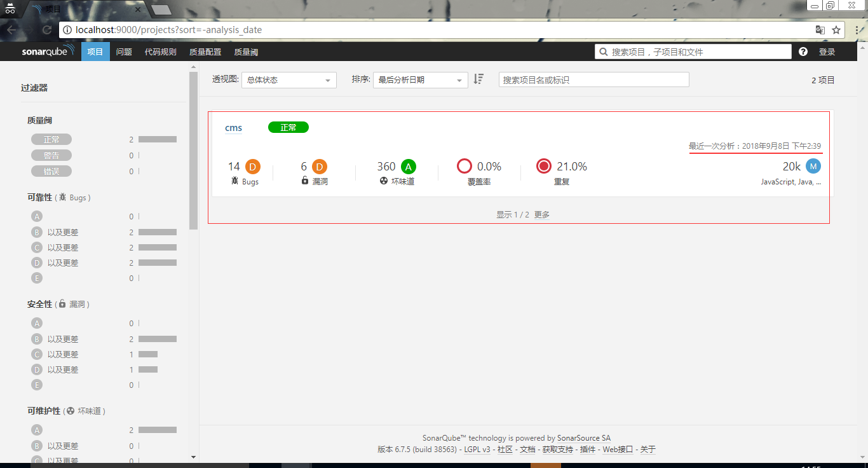The width and height of the screenshot is (868, 468).
Task: Click the blue M language avatar icon
Action: [813, 166]
